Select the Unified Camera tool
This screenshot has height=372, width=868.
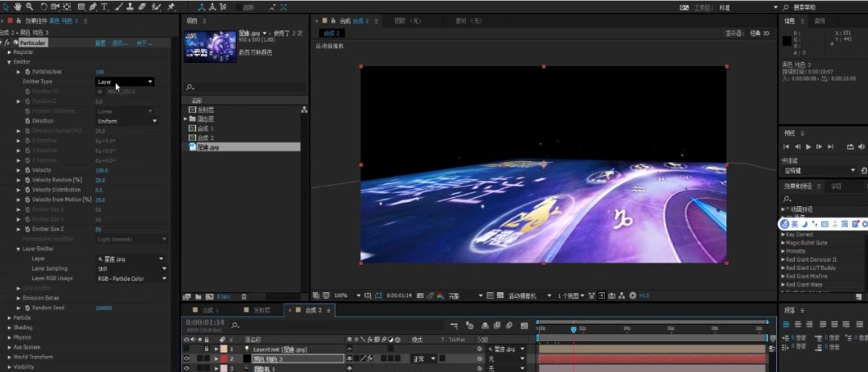click(55, 6)
